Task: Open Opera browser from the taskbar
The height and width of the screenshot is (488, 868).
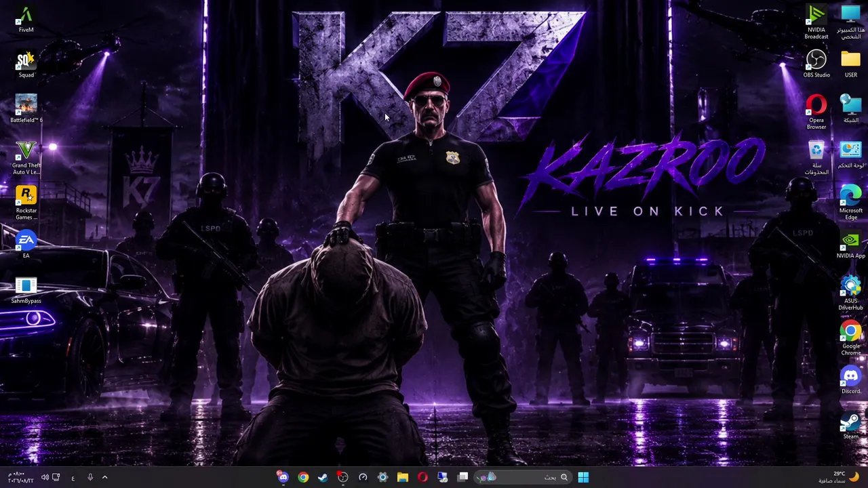Action: 422,477
